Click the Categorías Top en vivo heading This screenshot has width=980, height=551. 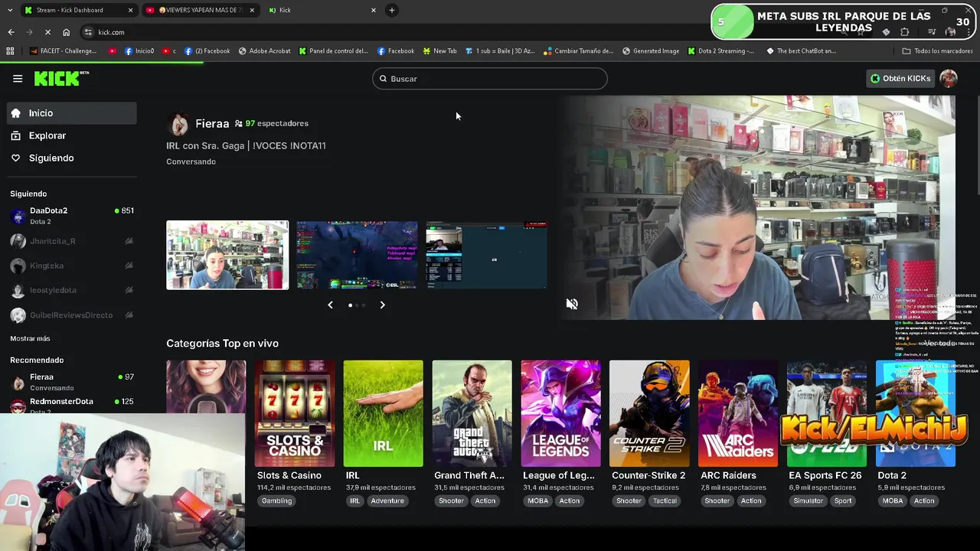[x=222, y=344]
